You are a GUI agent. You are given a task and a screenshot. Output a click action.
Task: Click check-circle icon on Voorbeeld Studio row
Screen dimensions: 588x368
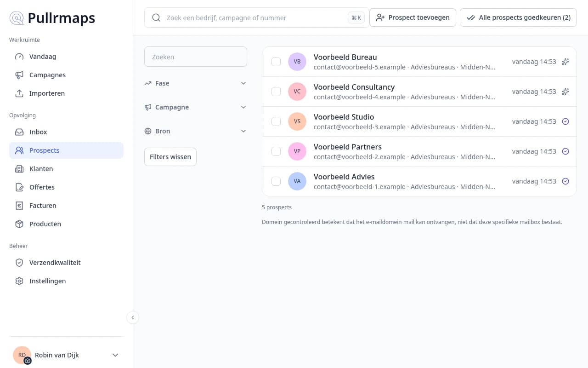click(565, 121)
